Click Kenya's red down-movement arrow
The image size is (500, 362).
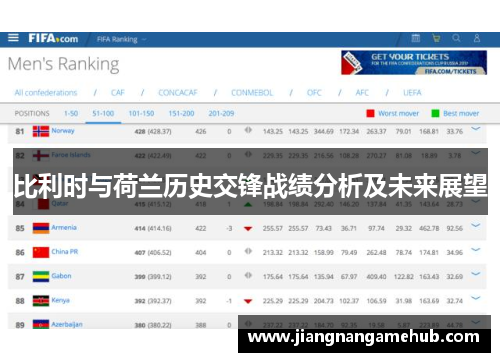(248, 301)
